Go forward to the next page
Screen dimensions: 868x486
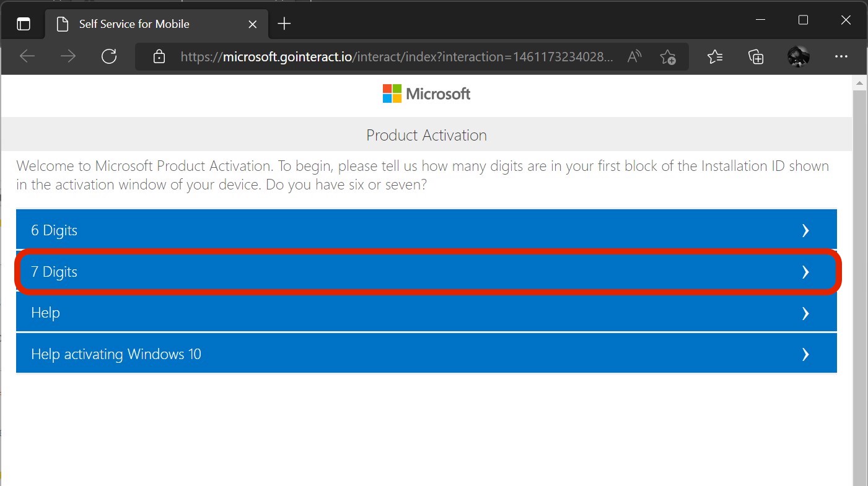tap(68, 57)
